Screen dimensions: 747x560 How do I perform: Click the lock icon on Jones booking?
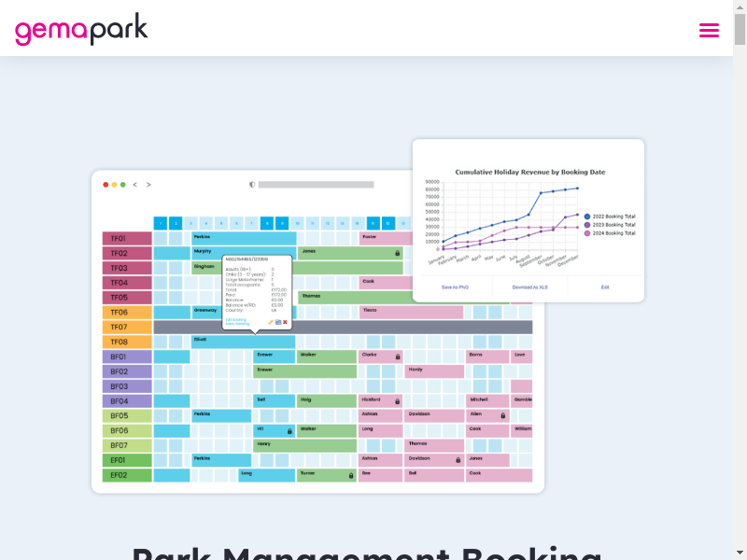tap(397, 253)
